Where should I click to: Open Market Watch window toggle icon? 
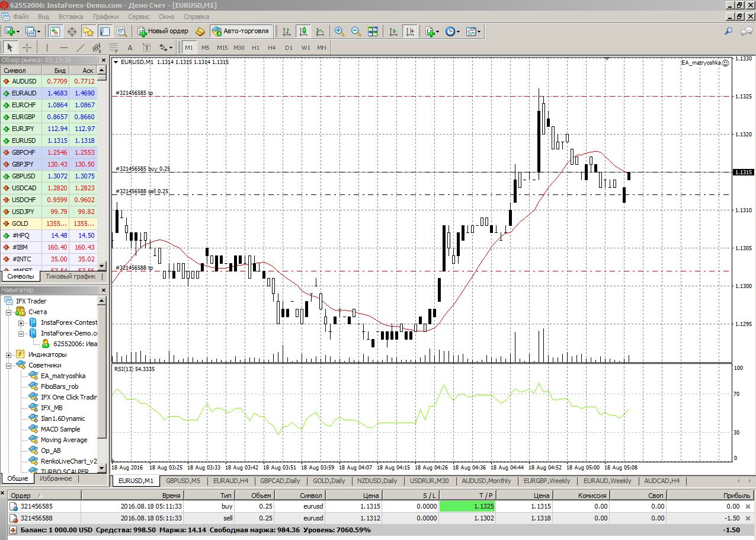[x=55, y=31]
